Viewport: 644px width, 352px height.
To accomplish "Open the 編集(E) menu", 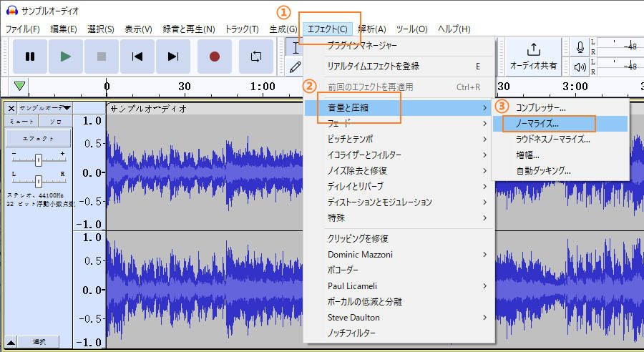I will [63, 29].
